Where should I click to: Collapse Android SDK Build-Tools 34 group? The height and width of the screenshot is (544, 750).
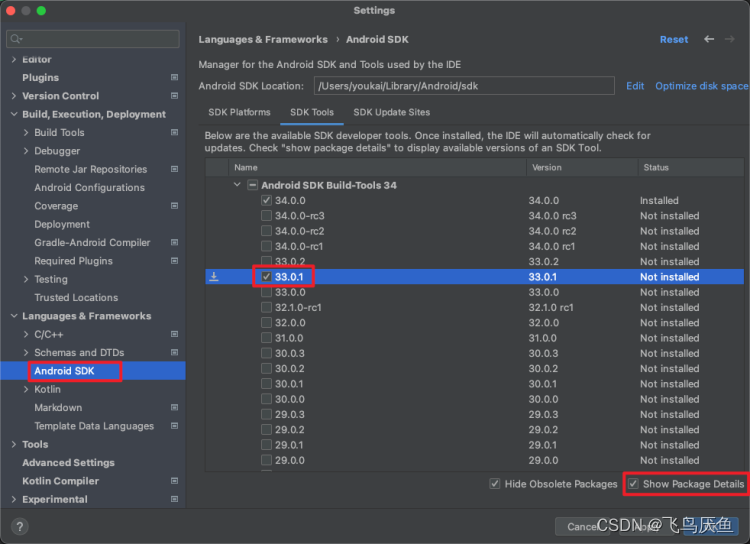[237, 185]
